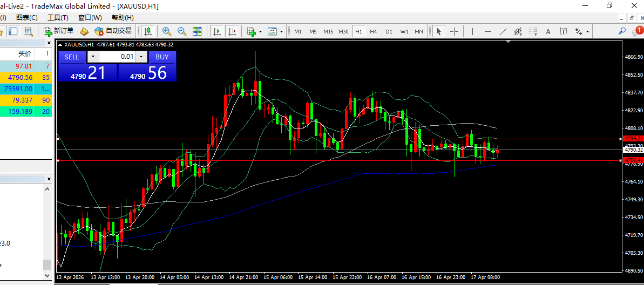Select the Market Watch row 159.189
Image resolution: width=644 pixels, height=285 pixels.
coord(26,111)
